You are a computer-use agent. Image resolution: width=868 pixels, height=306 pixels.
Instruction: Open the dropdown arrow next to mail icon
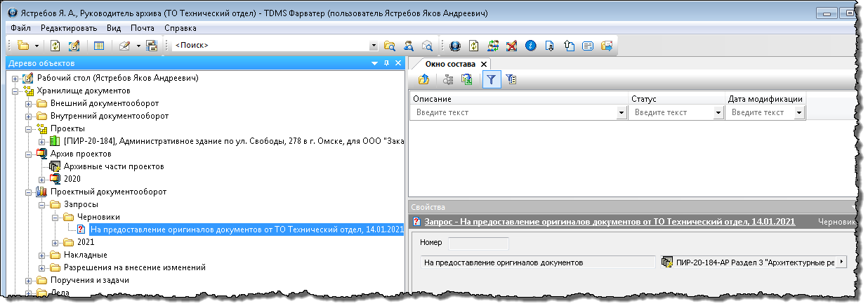138,46
